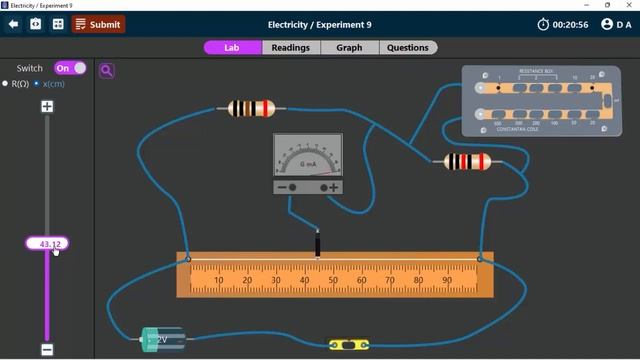Viewport: 640px width, 360px height.
Task: Click the CONSTANTAN COILS label
Action: pos(518,129)
